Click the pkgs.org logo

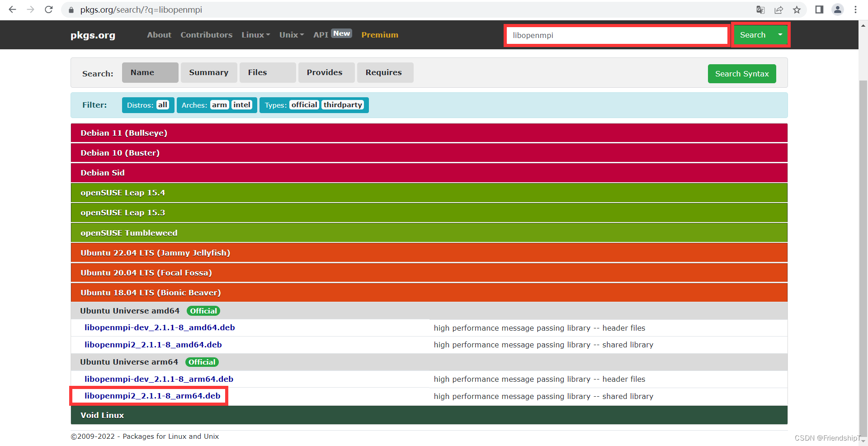(93, 35)
